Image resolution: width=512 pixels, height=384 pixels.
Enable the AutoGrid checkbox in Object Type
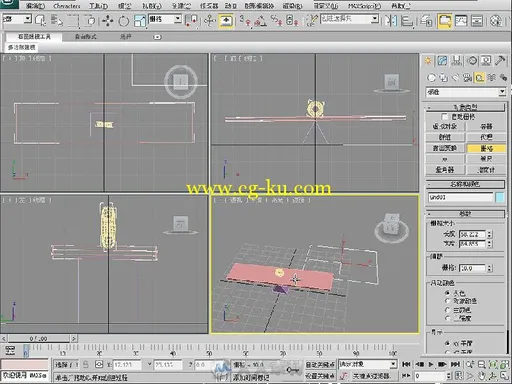pyautogui.click(x=444, y=117)
